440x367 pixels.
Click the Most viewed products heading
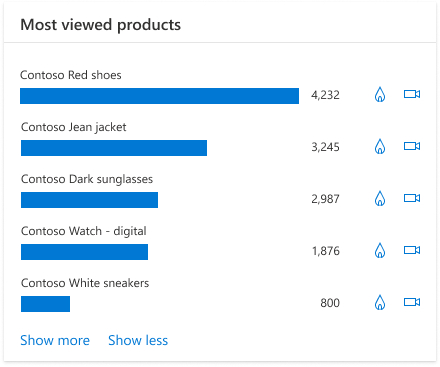(101, 25)
